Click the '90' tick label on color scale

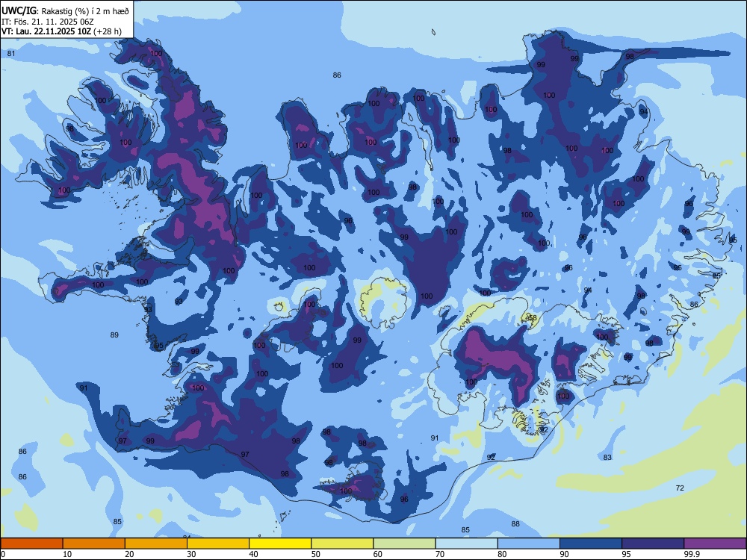(x=564, y=554)
